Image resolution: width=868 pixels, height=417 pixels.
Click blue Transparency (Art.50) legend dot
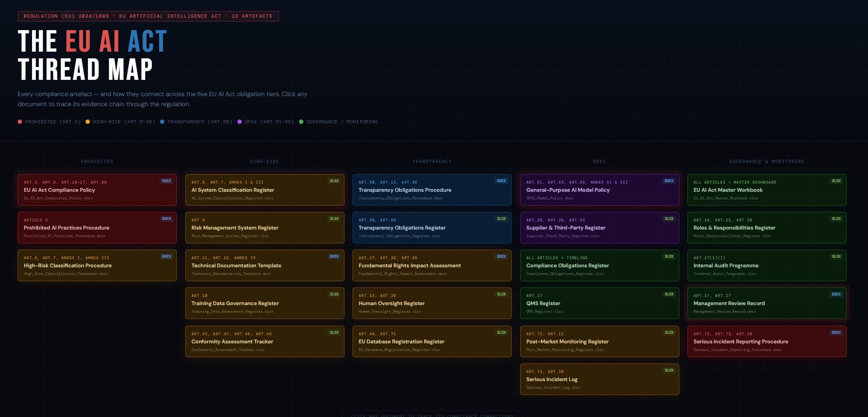(162, 122)
